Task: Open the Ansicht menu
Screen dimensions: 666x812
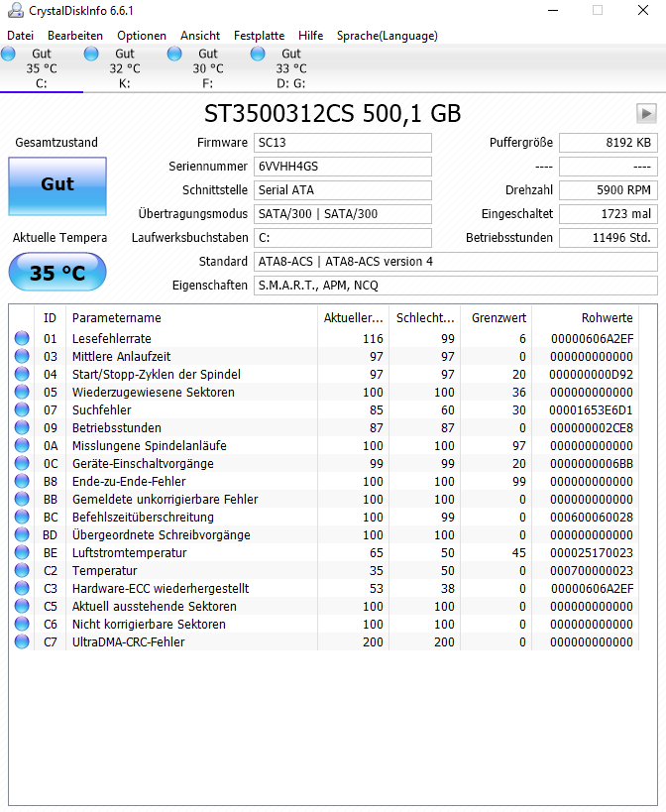Action: [x=200, y=36]
